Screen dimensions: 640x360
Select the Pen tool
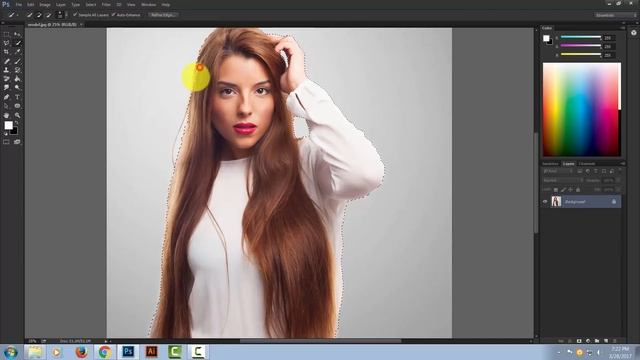coord(6,97)
